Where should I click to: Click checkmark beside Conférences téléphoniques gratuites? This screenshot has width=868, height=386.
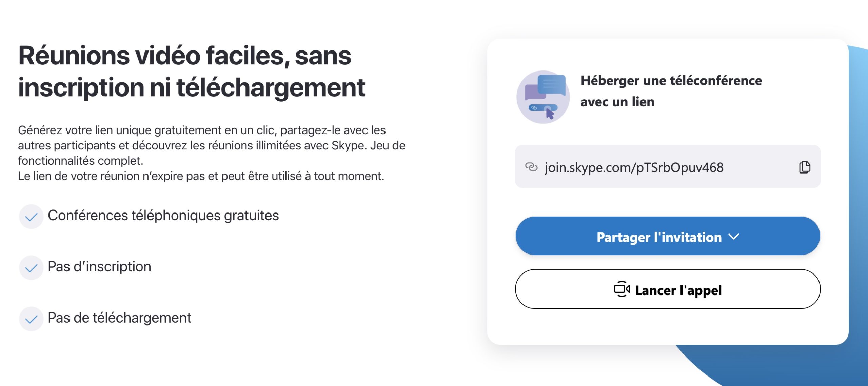(x=31, y=217)
